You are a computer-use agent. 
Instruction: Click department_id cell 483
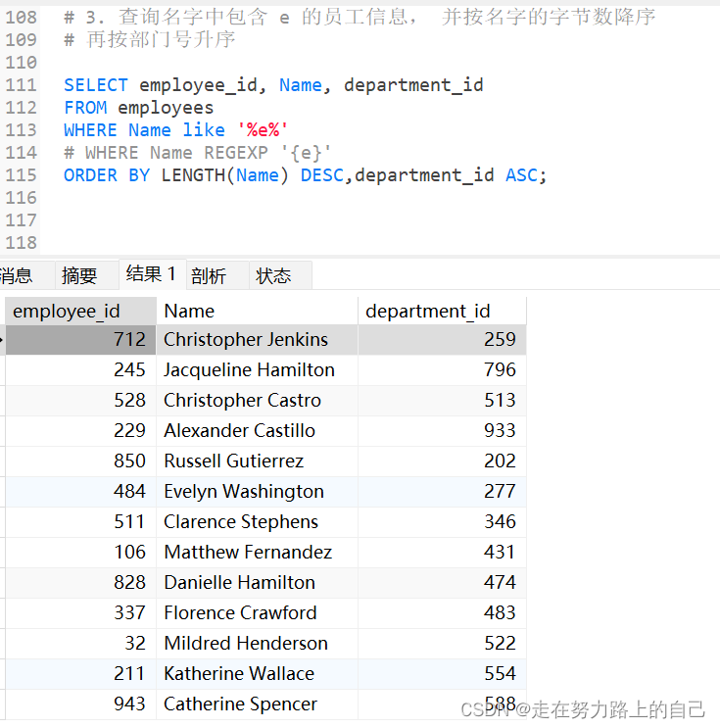point(442,613)
